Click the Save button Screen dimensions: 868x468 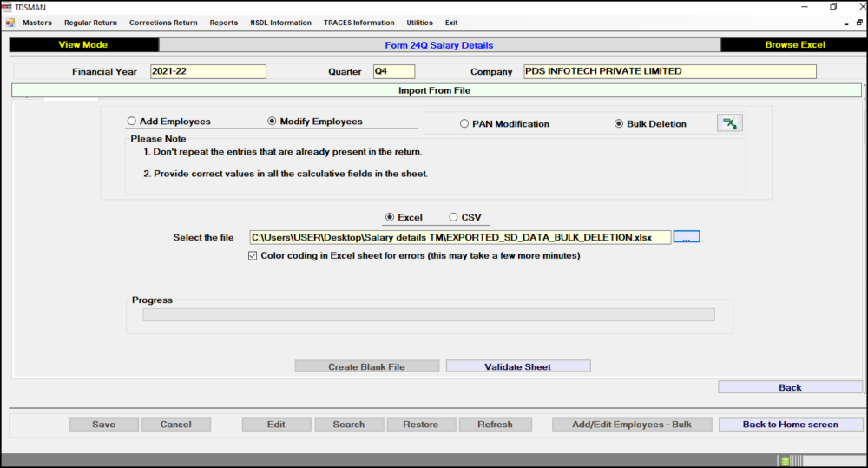point(104,425)
